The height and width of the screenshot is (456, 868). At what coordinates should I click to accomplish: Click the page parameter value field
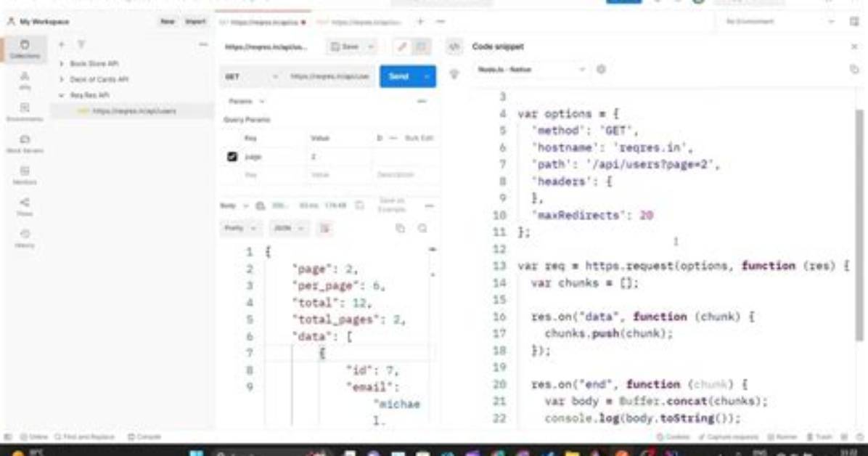[340, 157]
